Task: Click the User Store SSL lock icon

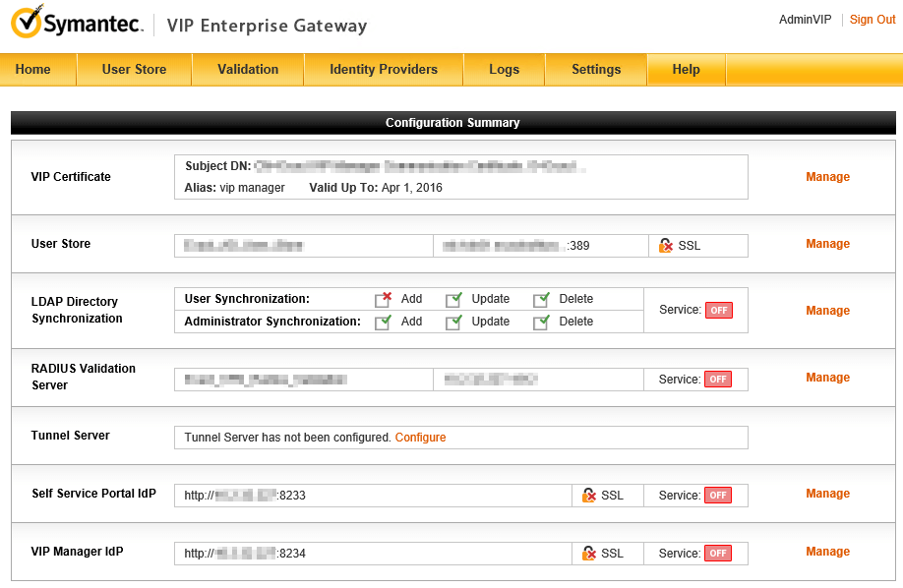Action: point(666,246)
